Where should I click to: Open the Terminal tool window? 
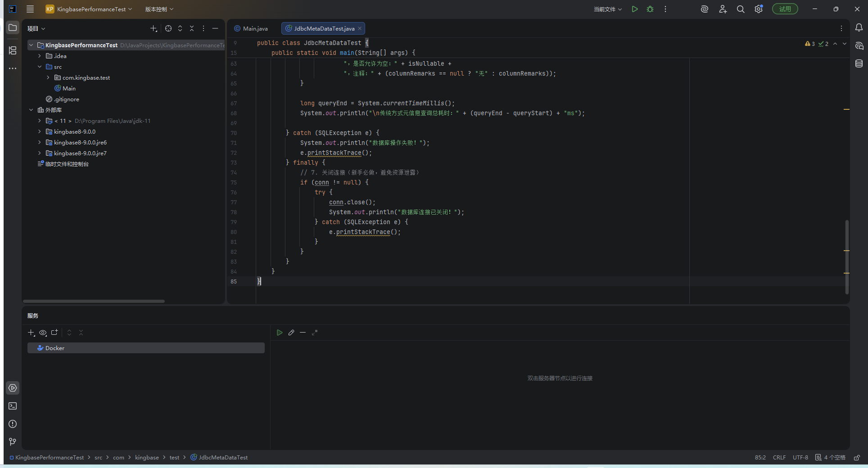click(13, 406)
